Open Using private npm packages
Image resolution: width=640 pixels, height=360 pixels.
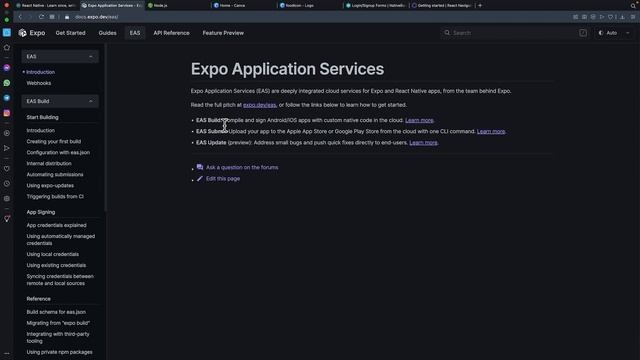(60, 352)
